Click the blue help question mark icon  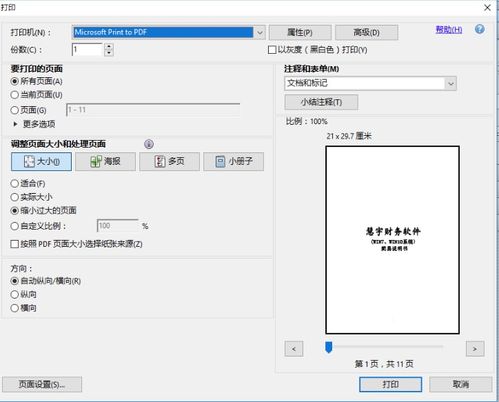pos(480,29)
